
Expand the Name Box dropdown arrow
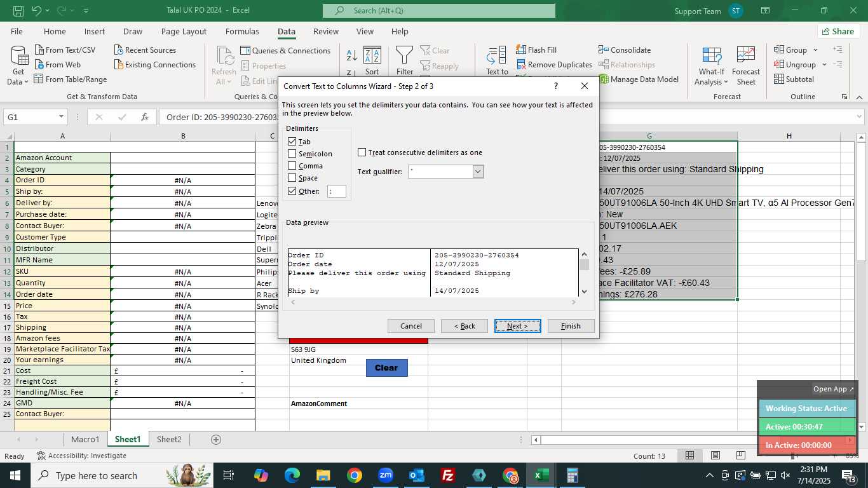click(62, 117)
